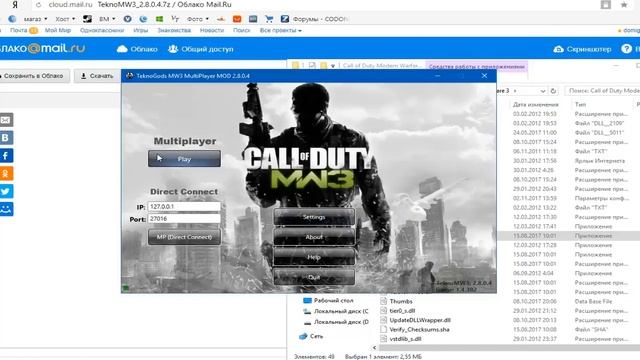Open the Средства работы с приложениями tab in Explorer
640x360 pixels.
(476, 66)
